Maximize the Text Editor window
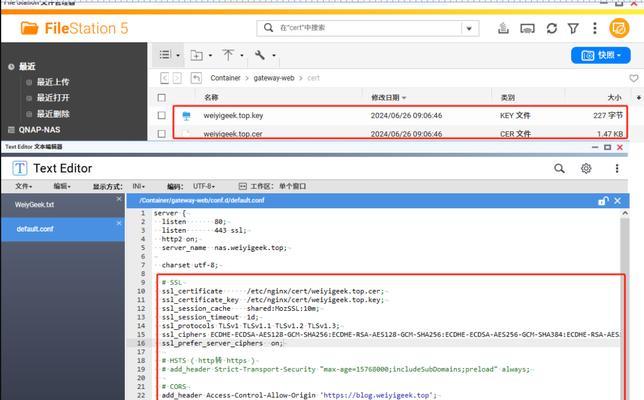Image resolution: width=644 pixels, height=400 pixels. pyautogui.click(x=607, y=147)
